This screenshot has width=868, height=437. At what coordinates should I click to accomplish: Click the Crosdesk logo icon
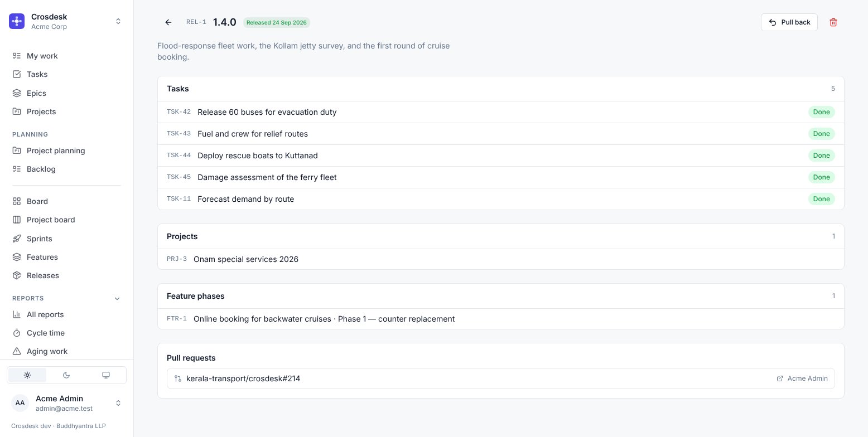click(x=17, y=21)
